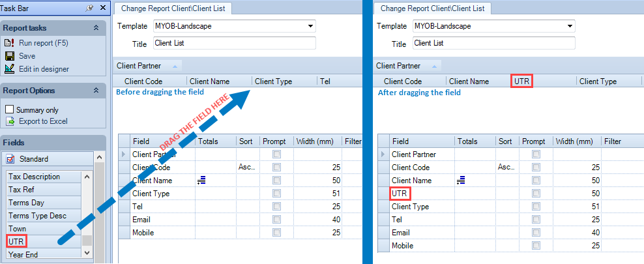Screen dimensions: 644x264
Task: Click down arrow of the field list scrollbar
Action: pos(87,252)
